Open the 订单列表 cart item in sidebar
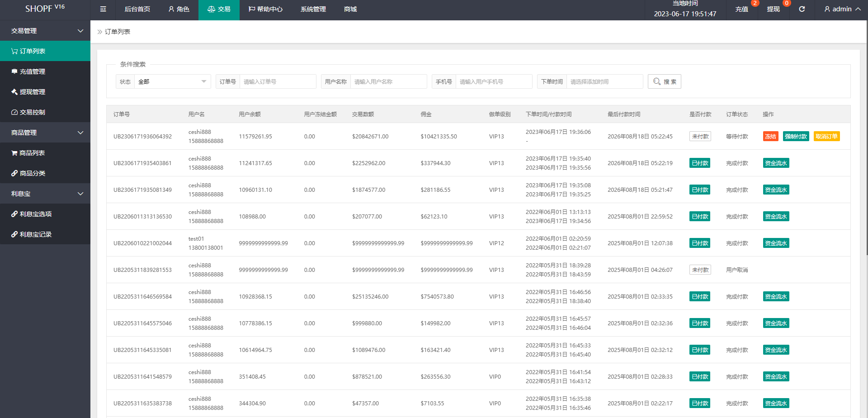This screenshot has width=868, height=418. click(45, 51)
